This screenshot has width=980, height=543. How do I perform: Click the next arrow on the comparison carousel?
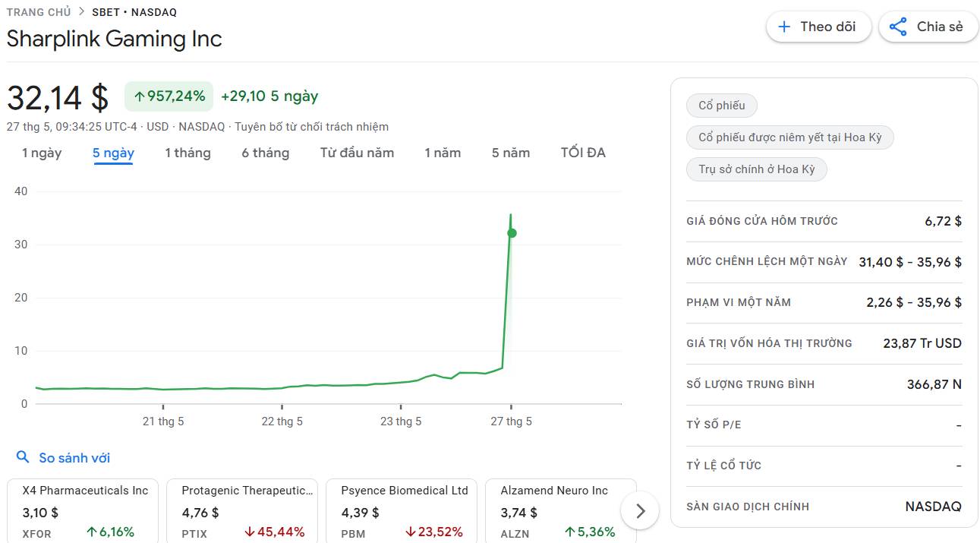coord(640,511)
